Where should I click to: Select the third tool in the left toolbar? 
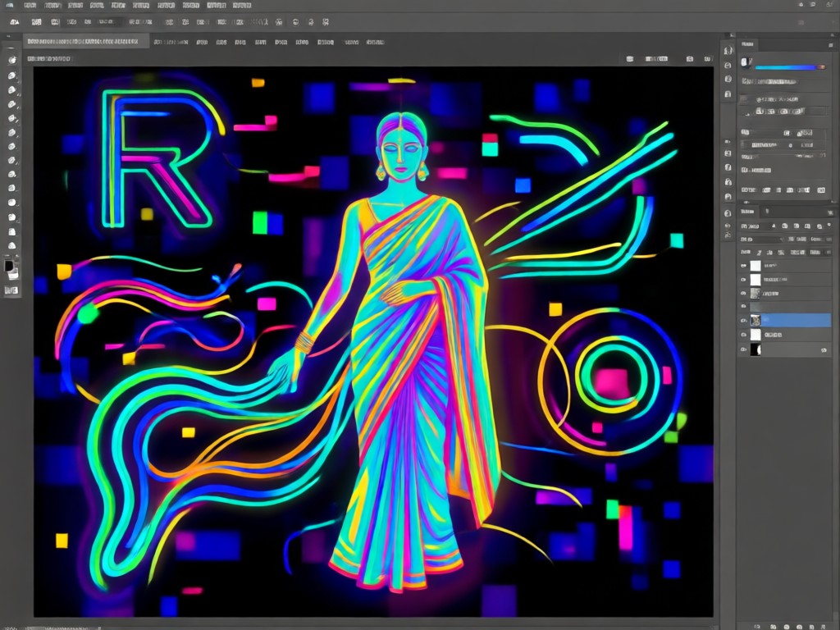11,90
